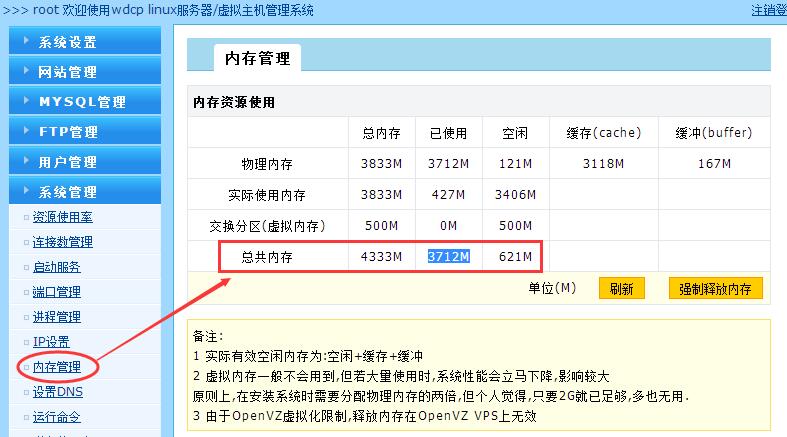Select 端口管理 sidebar link
The image size is (787, 437).
(56, 292)
